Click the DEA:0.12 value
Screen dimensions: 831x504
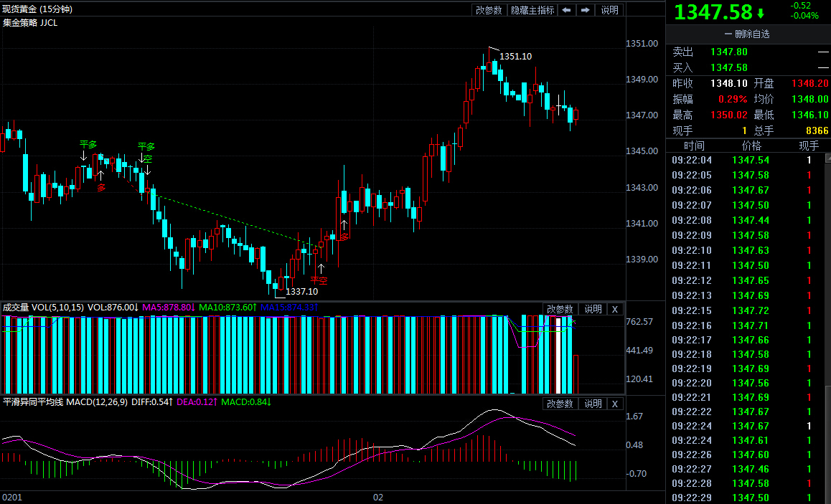[x=197, y=401]
